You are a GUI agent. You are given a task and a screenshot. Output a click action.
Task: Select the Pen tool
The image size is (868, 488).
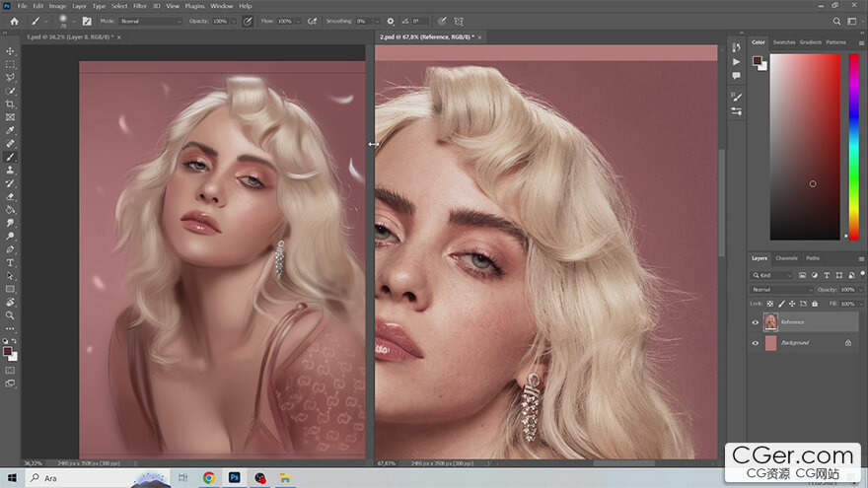coord(10,249)
